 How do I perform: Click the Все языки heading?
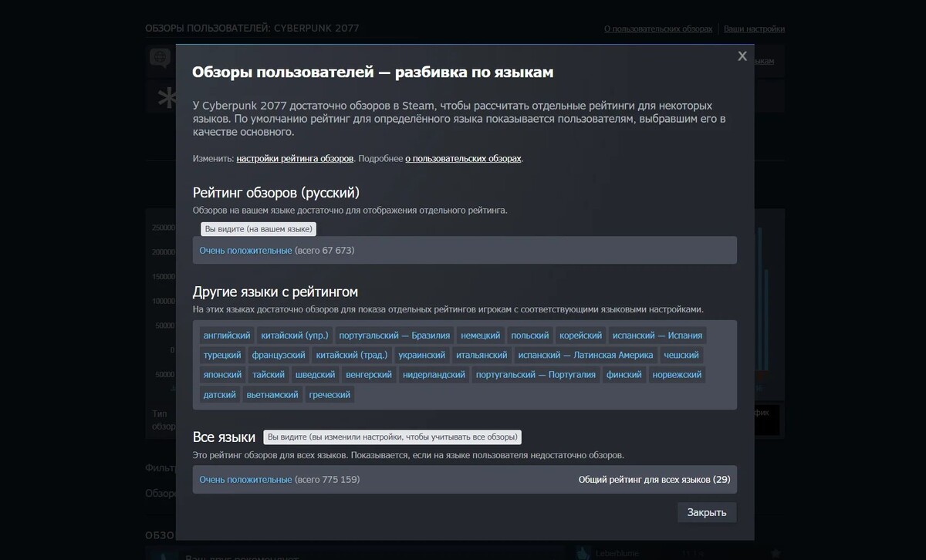(x=224, y=437)
